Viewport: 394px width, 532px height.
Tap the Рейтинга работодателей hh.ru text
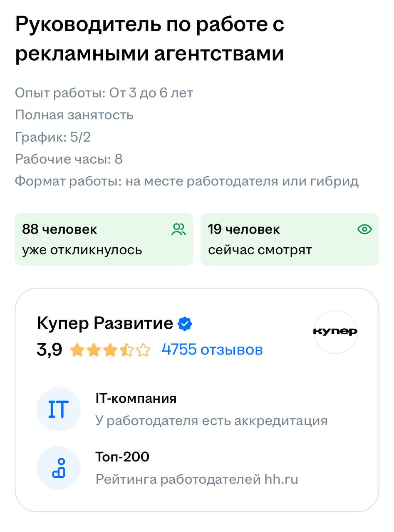coord(197,479)
